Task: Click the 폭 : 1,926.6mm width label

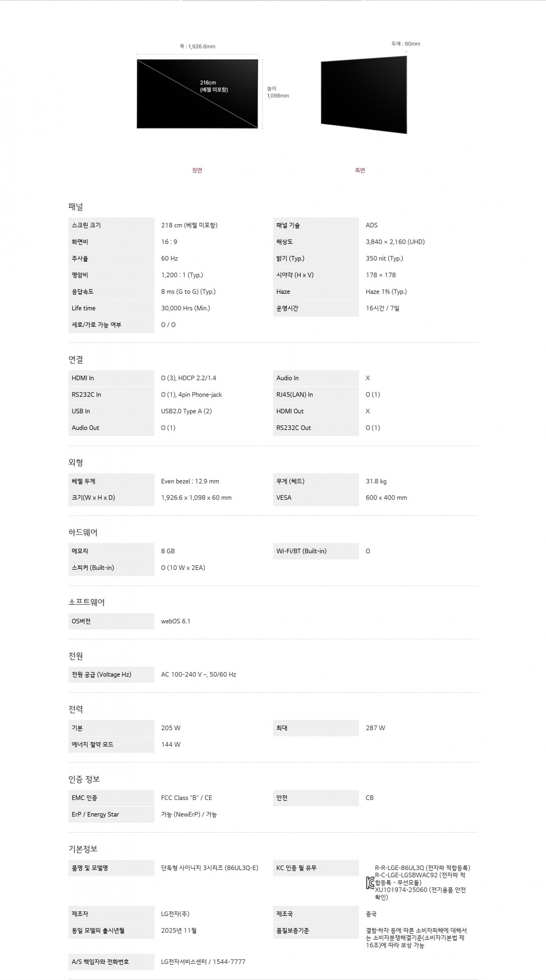Action: click(x=197, y=46)
